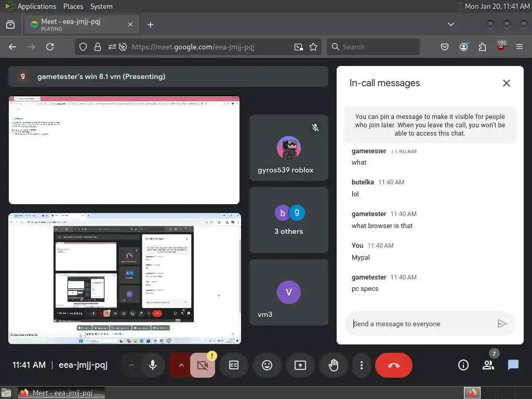Toggle closed captions button
The height and width of the screenshot is (399, 532).
tap(234, 365)
